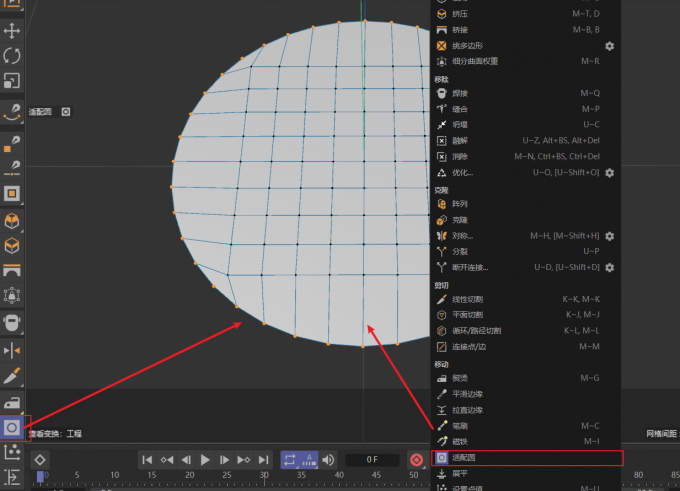Choose 挤压 from the context menu
The height and width of the screenshot is (491, 680).
pos(526,14)
